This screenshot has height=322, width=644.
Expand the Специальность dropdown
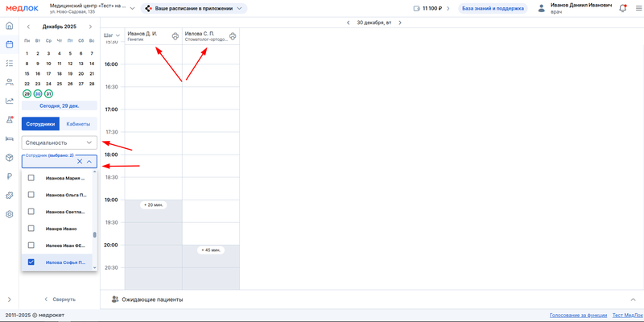(59, 142)
